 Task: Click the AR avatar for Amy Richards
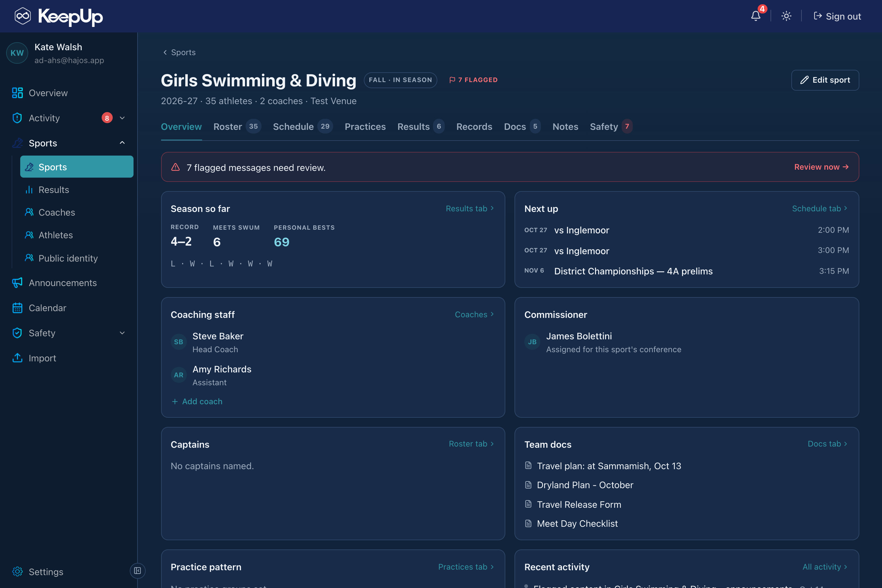179,375
